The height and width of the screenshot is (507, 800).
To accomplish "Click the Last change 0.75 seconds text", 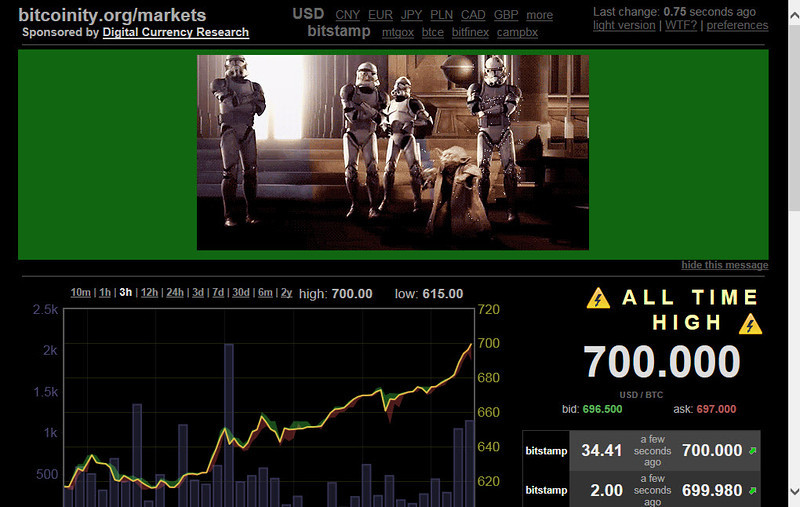I will 674,12.
